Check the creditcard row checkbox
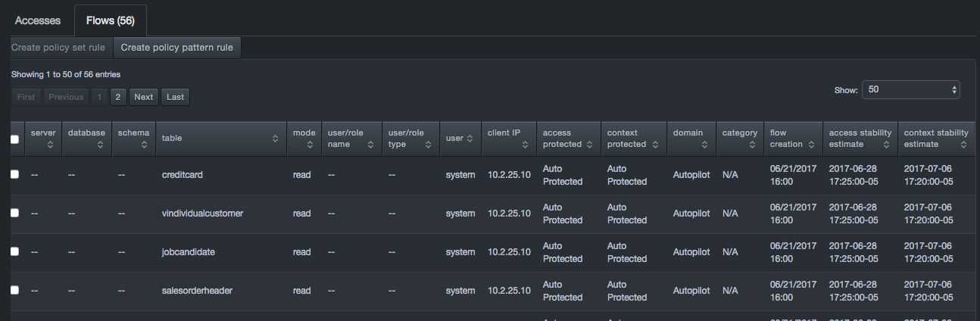The height and width of the screenshot is (321, 980). (14, 175)
